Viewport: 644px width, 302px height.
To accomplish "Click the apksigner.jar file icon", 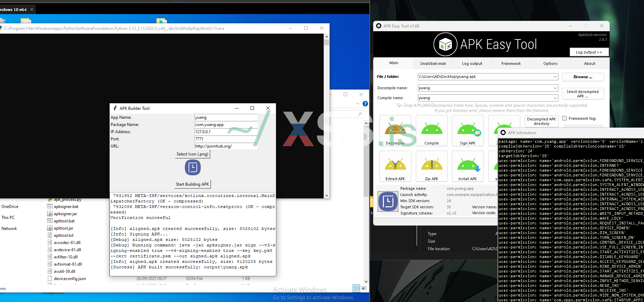I will click(x=50, y=214).
